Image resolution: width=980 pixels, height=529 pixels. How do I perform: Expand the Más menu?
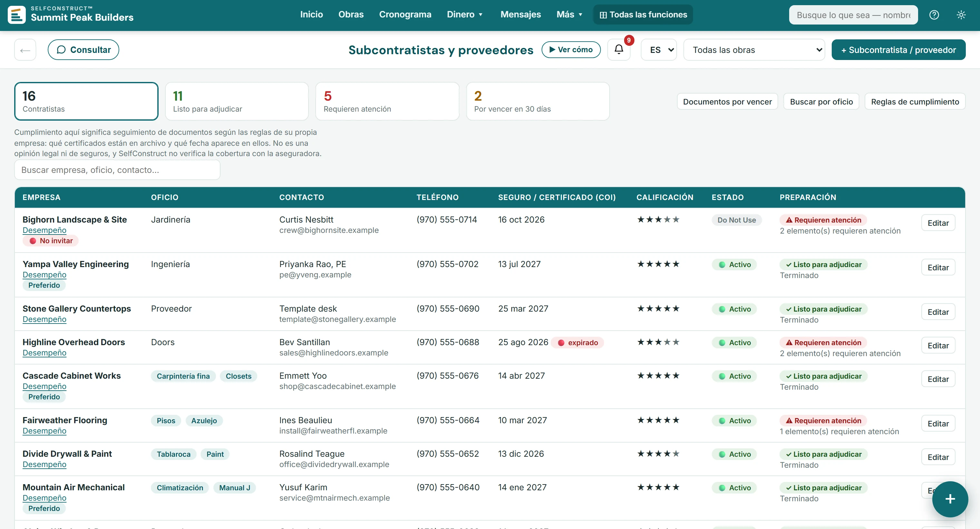[x=570, y=15]
